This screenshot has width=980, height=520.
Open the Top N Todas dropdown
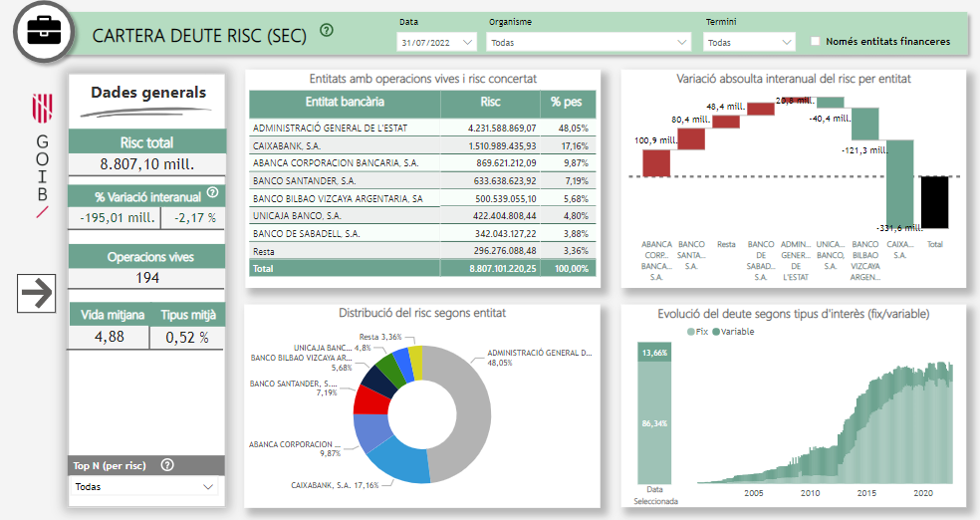click(x=143, y=486)
